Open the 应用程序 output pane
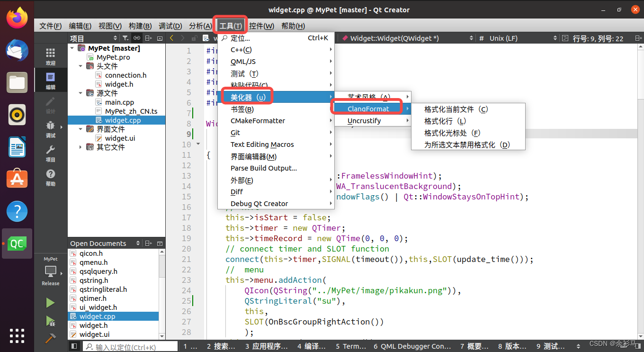This screenshot has width=644, height=352. pyautogui.click(x=267, y=346)
